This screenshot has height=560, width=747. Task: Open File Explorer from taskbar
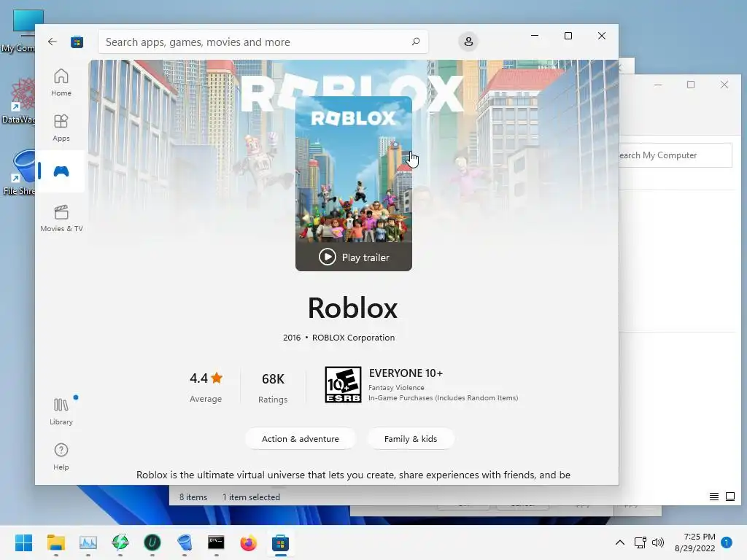coord(55,542)
